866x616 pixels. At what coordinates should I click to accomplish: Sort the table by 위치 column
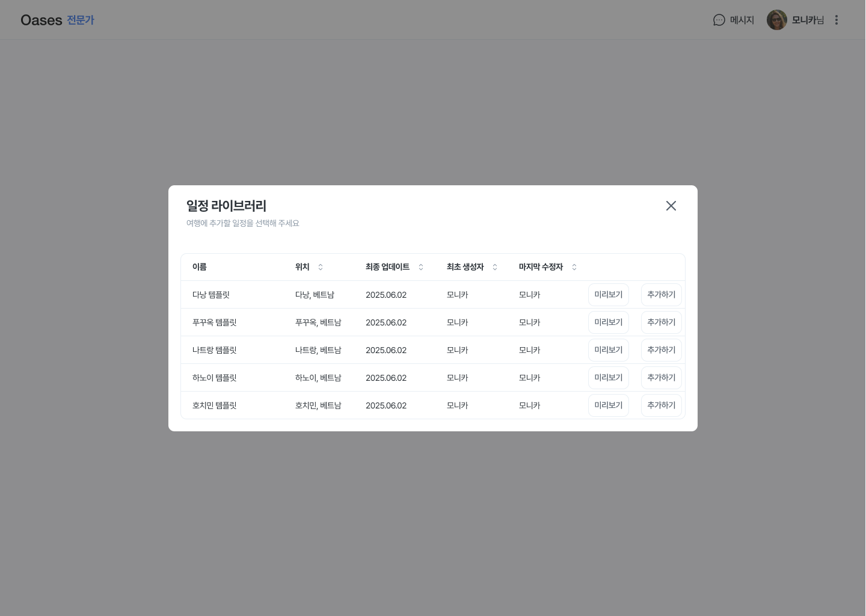coord(321,267)
